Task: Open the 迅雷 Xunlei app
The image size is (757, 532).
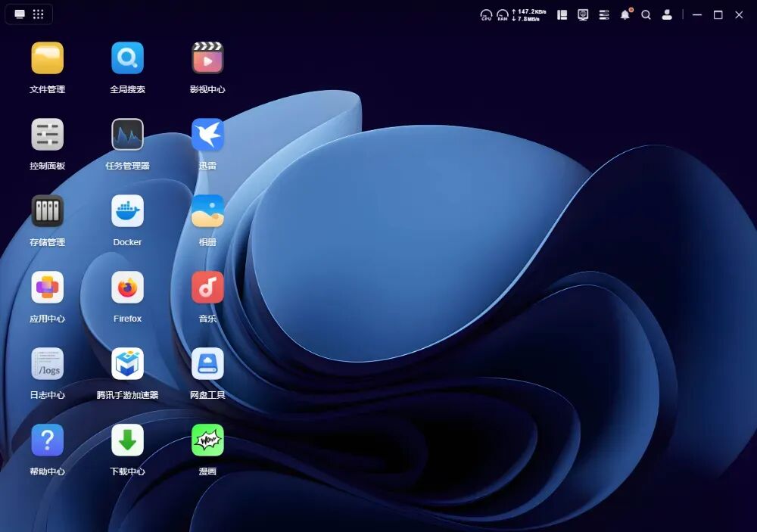Action: tap(207, 135)
